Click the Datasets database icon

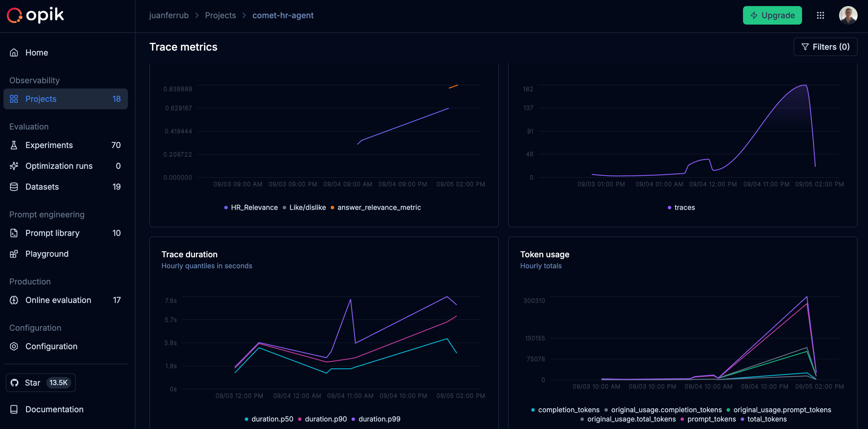pos(14,187)
